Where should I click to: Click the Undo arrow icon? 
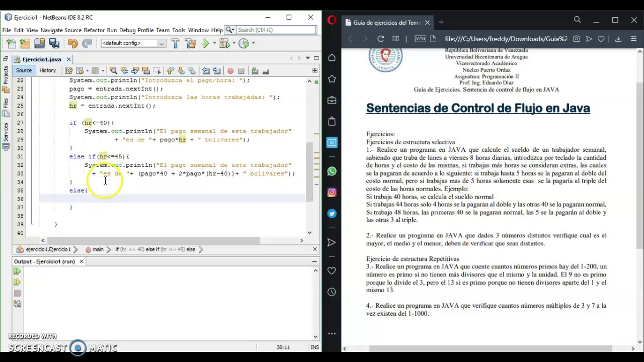point(72,43)
